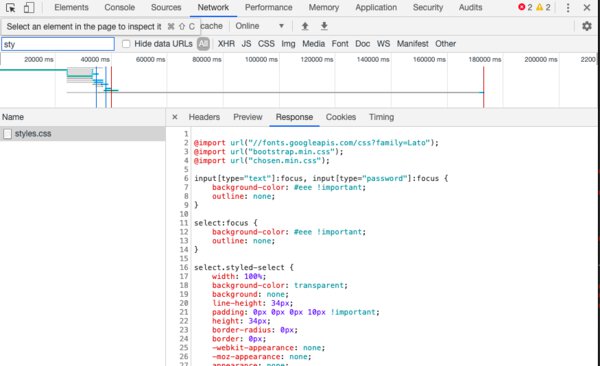Open the Online throttling dropdown
The image size is (600, 366).
[x=259, y=26]
